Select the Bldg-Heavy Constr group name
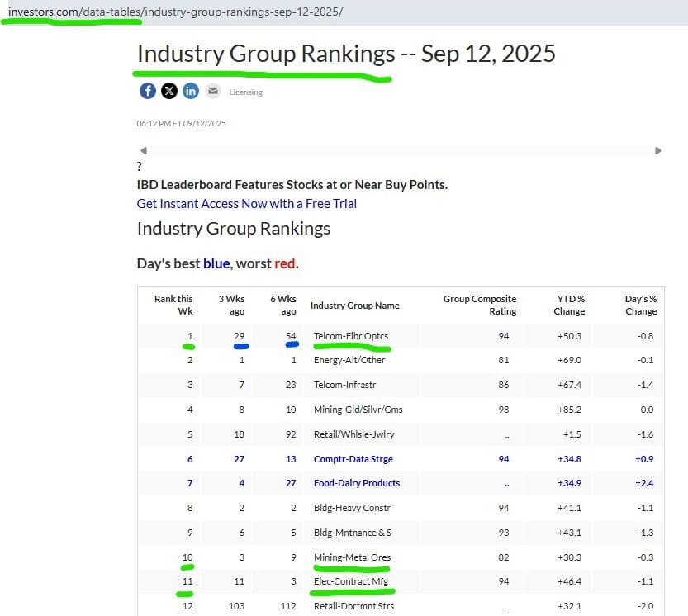 tap(352, 508)
